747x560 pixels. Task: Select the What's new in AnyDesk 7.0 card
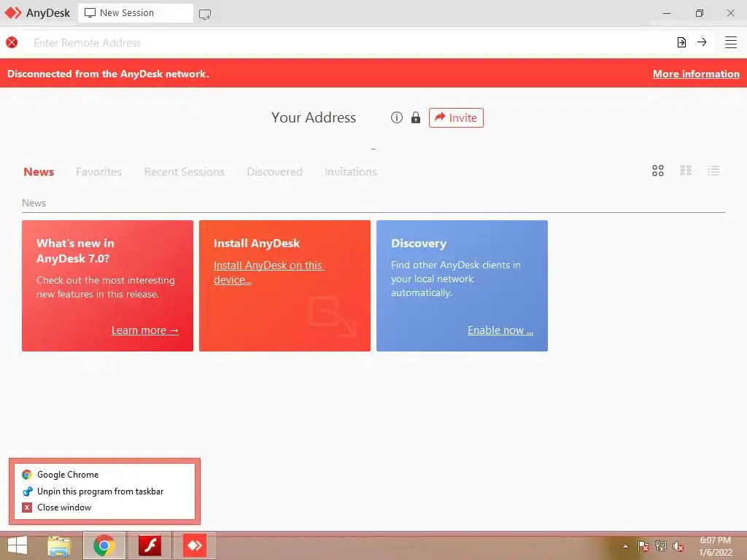pyautogui.click(x=108, y=286)
